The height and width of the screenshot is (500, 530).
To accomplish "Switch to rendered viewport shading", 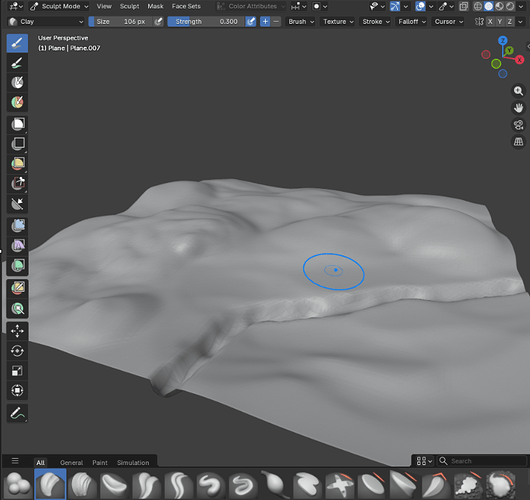I will tap(510, 6).
